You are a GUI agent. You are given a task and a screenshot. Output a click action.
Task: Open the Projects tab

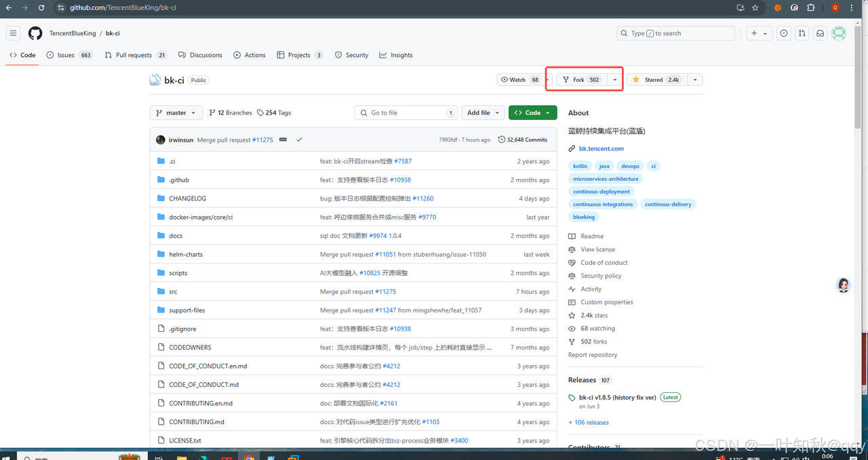[x=300, y=56]
